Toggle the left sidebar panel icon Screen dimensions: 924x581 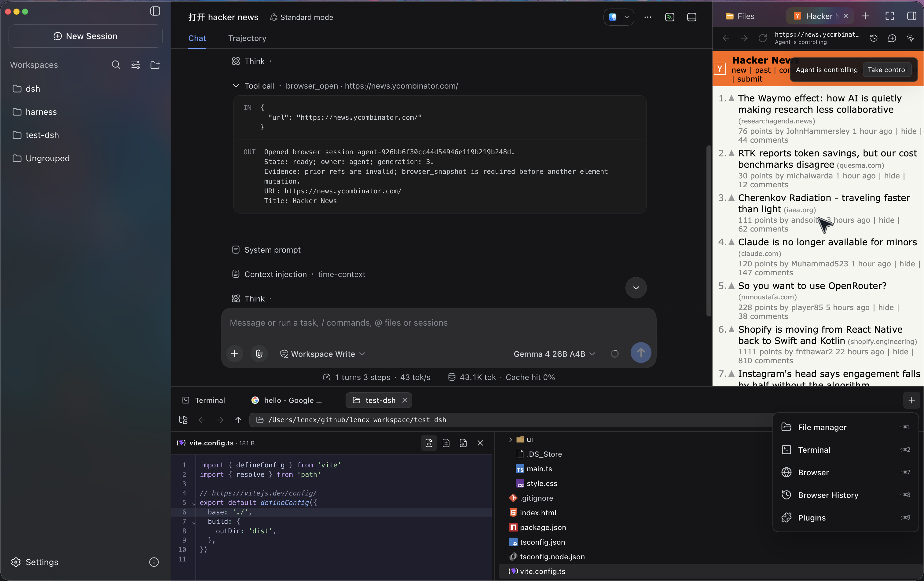(x=155, y=11)
